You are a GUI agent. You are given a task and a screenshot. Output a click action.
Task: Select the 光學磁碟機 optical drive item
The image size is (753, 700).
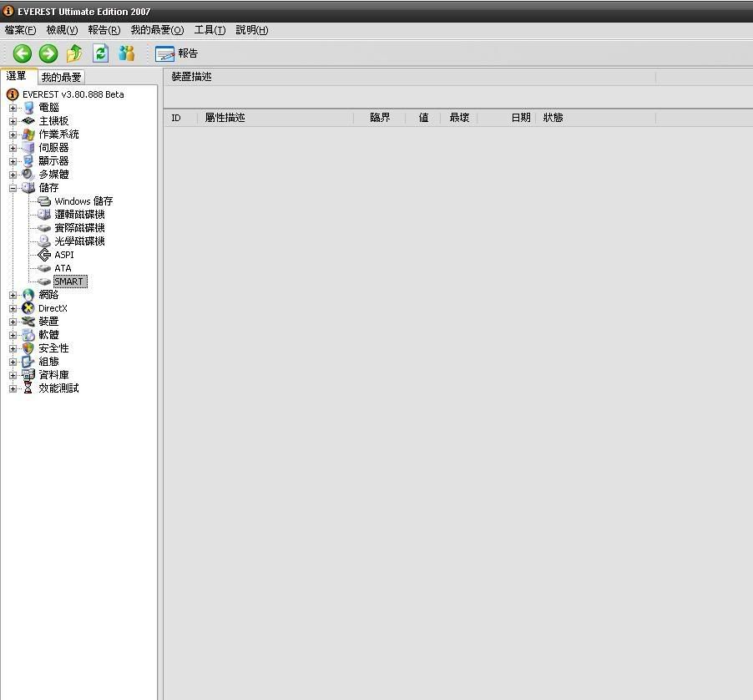(x=79, y=241)
